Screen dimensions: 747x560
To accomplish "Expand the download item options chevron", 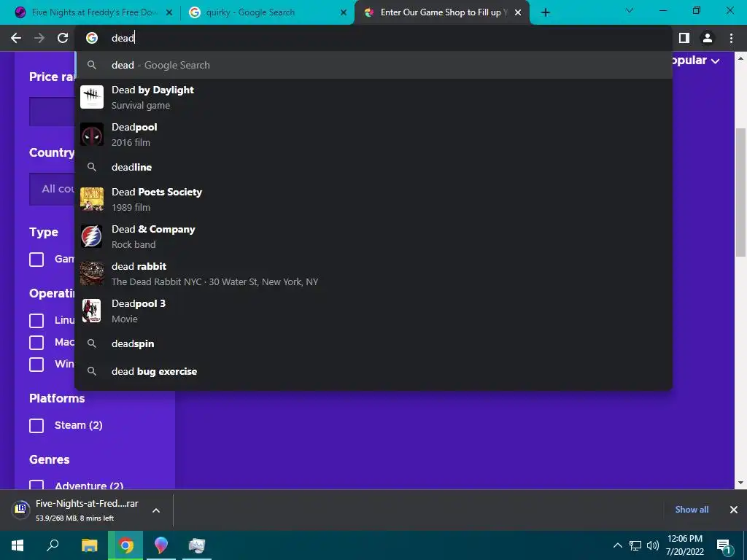I will (156, 510).
